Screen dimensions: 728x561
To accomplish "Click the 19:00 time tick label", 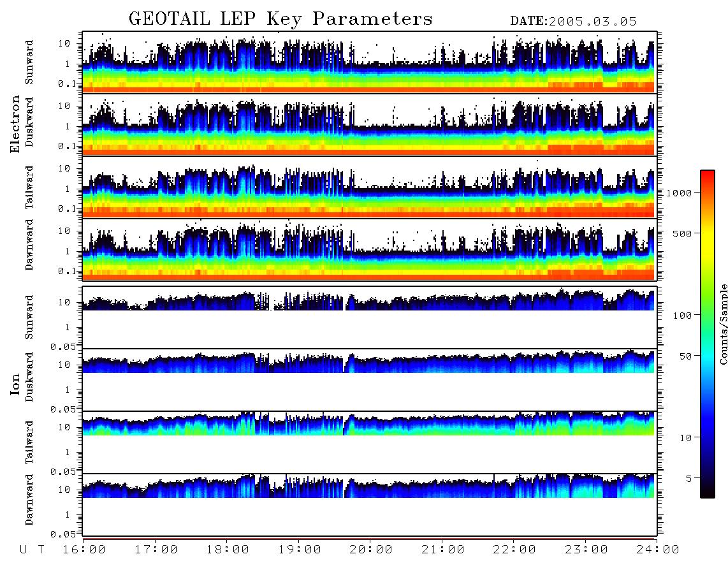I will (x=300, y=550).
